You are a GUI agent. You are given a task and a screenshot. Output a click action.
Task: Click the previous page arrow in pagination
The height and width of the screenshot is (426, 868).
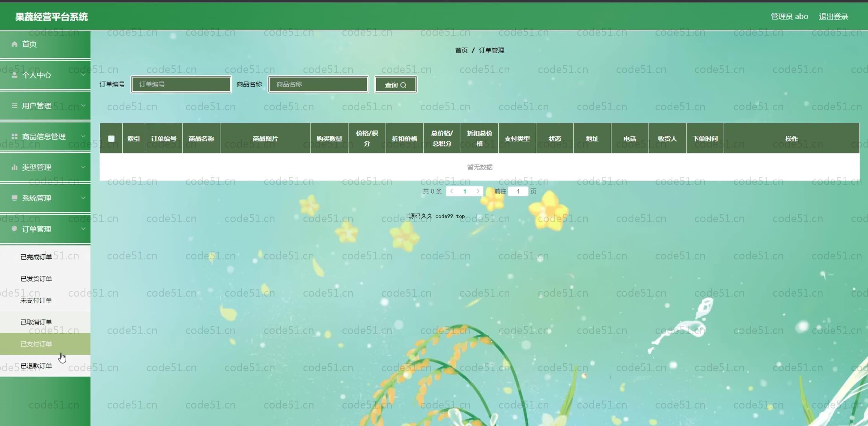click(x=451, y=191)
